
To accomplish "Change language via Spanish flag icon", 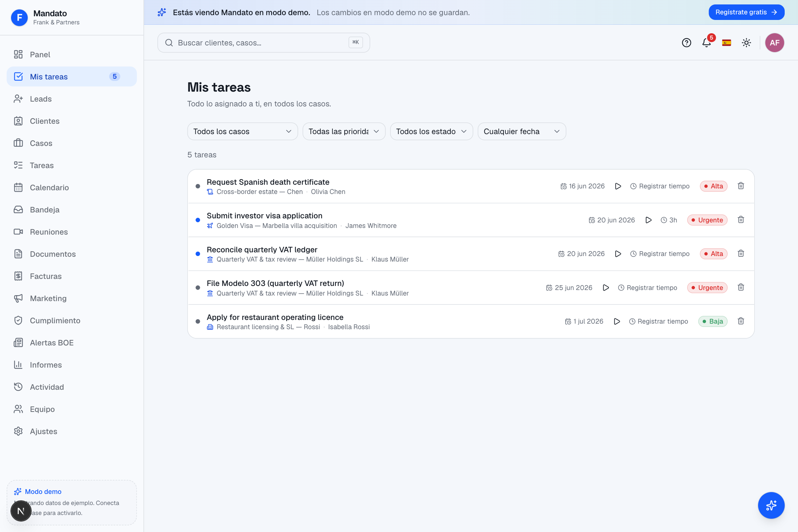I will pos(727,43).
